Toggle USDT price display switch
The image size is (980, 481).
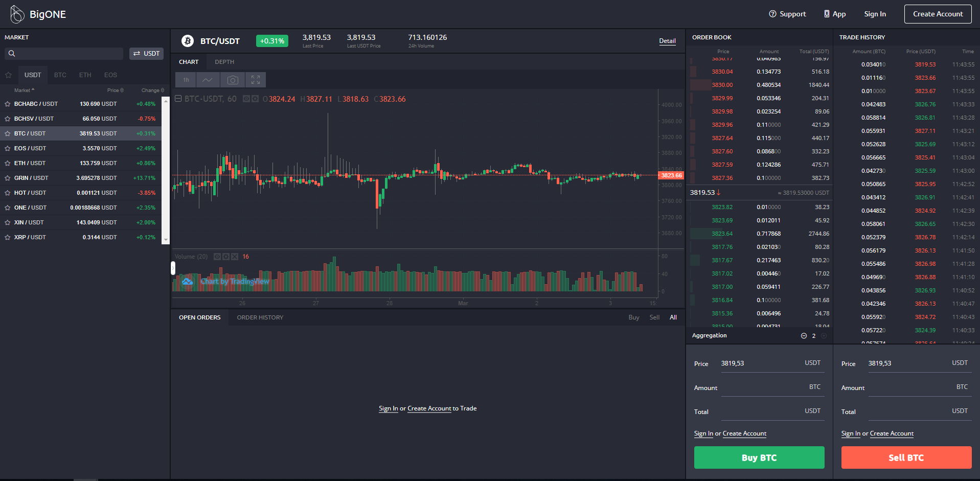(x=146, y=54)
